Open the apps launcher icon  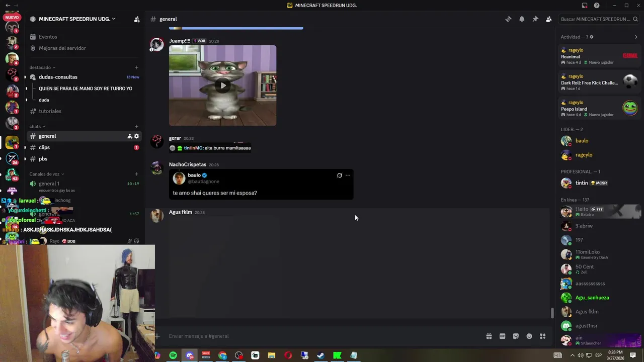(x=543, y=336)
